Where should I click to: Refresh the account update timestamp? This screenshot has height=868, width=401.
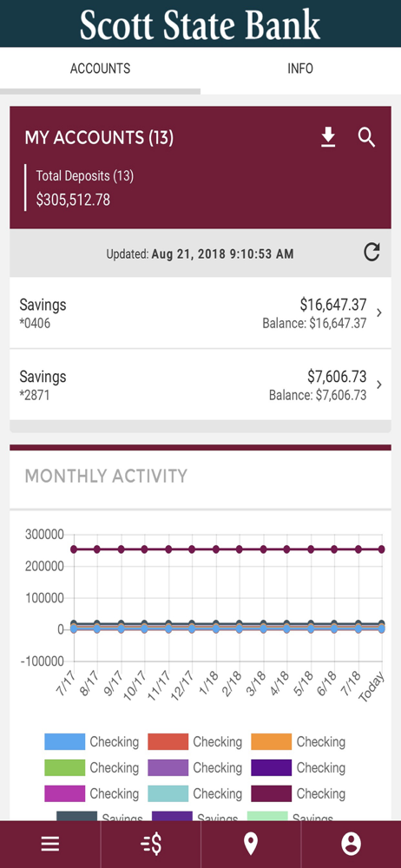click(371, 253)
